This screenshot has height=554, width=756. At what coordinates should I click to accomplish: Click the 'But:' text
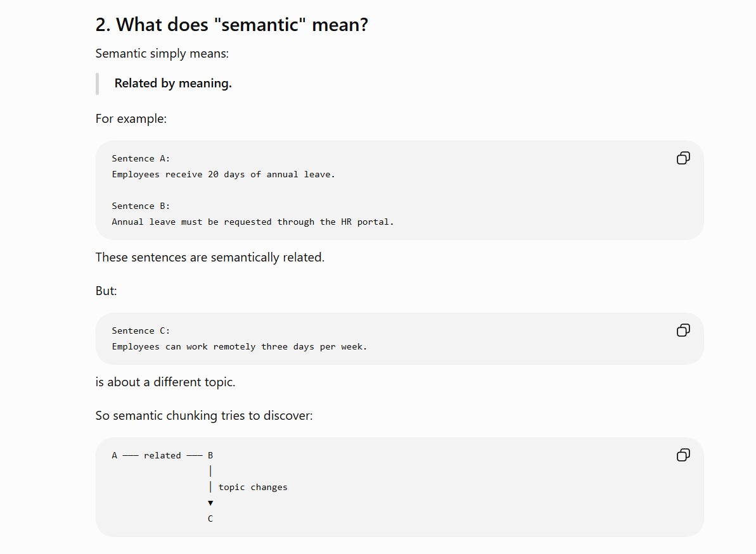point(106,291)
